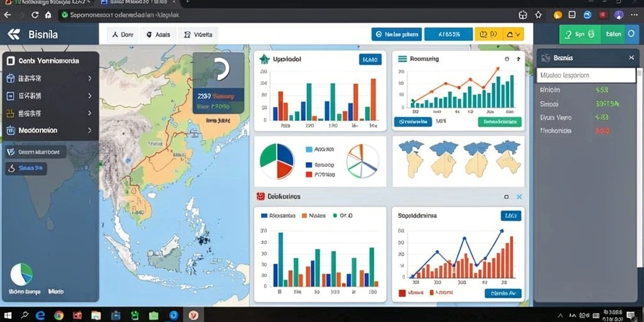The height and width of the screenshot is (322, 644).
Task: Click the search field in the Bisnils panel
Action: 586,75
